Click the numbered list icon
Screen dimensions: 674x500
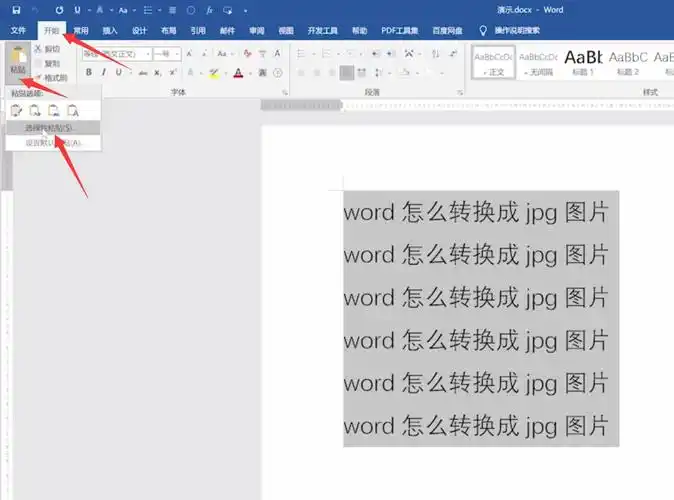(x=326, y=54)
